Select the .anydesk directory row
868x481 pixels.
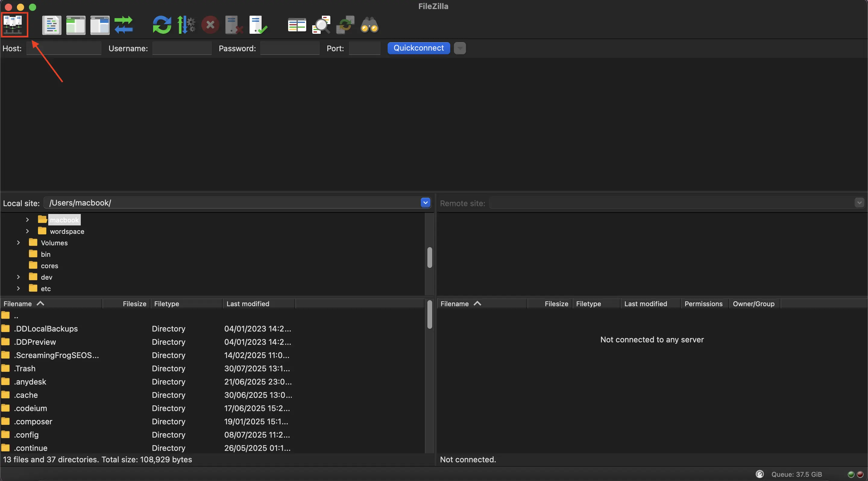(212, 381)
